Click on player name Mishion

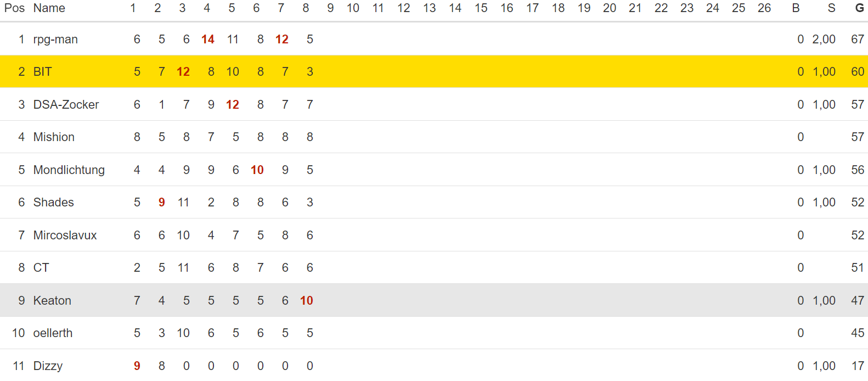(x=54, y=137)
